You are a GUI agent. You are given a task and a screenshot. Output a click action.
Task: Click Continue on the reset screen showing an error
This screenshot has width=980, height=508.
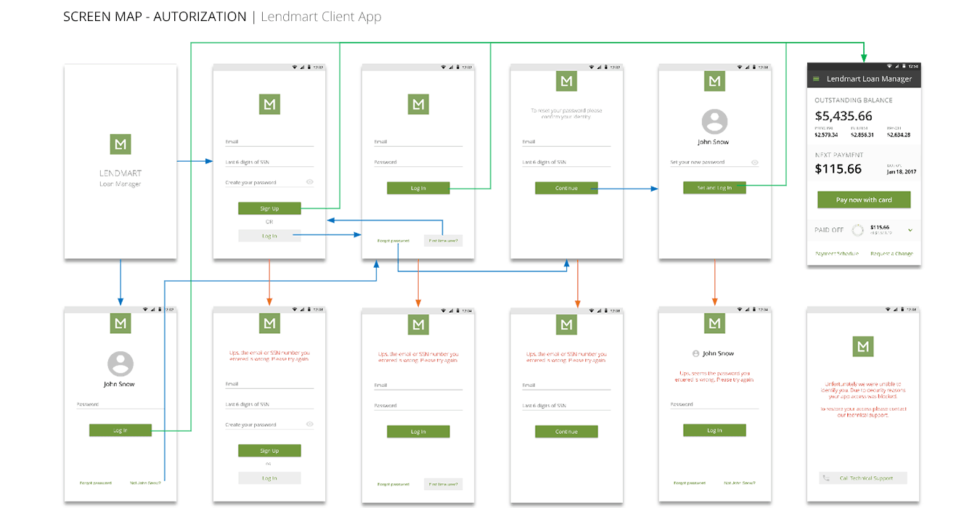coord(566,432)
